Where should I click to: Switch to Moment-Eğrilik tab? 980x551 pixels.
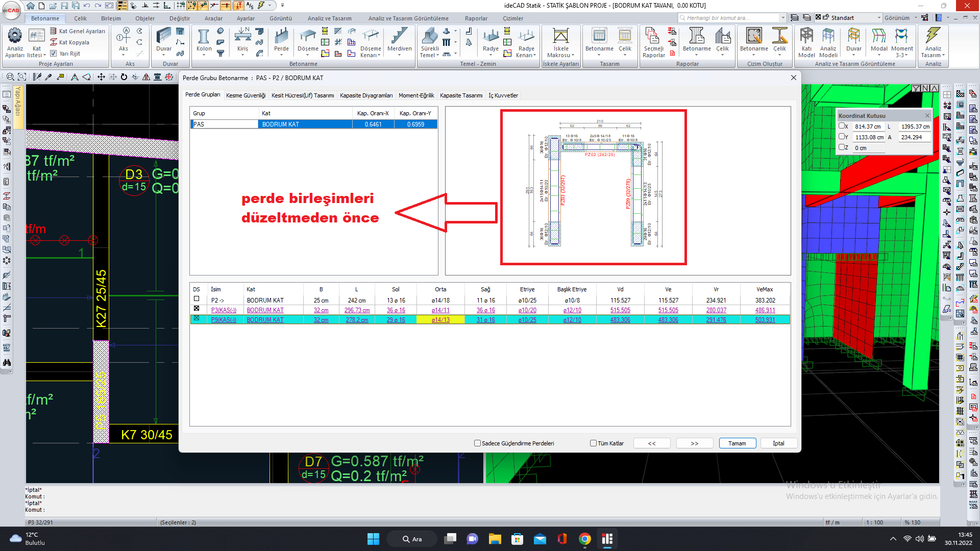coord(416,95)
